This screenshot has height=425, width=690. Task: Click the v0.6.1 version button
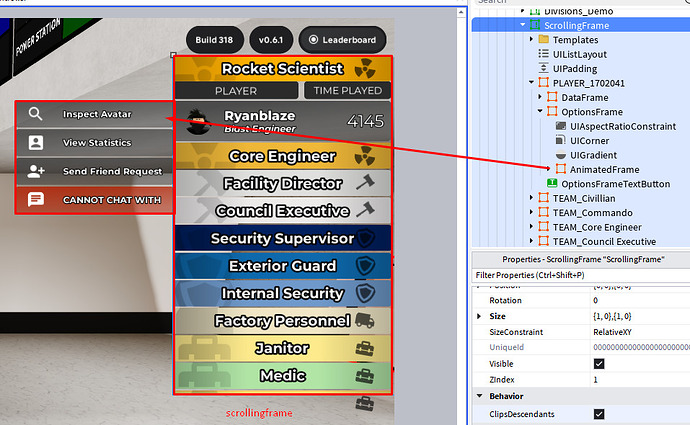(271, 40)
